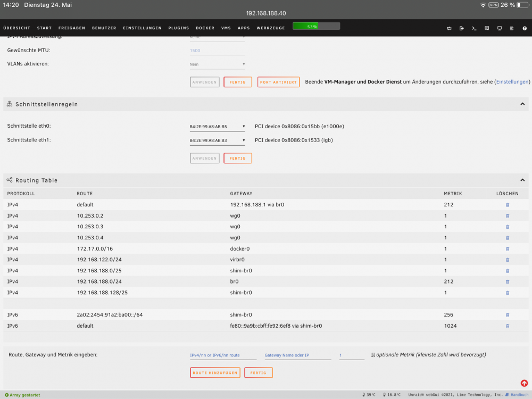This screenshot has height=399, width=532.
Task: Toggle the help question-mark icon
Action: 524,29
